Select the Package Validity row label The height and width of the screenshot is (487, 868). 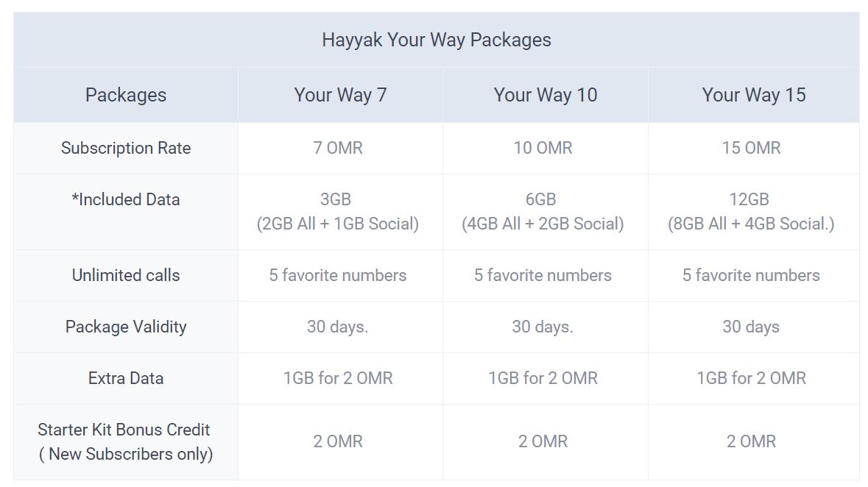click(126, 327)
